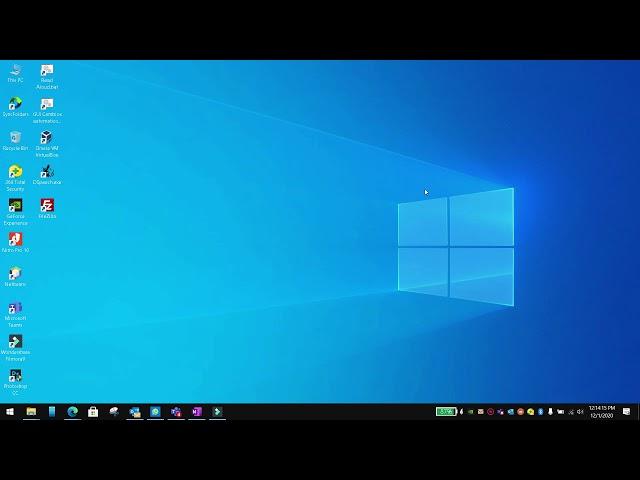
Task: Open the volume control in system tray
Action: click(580, 411)
